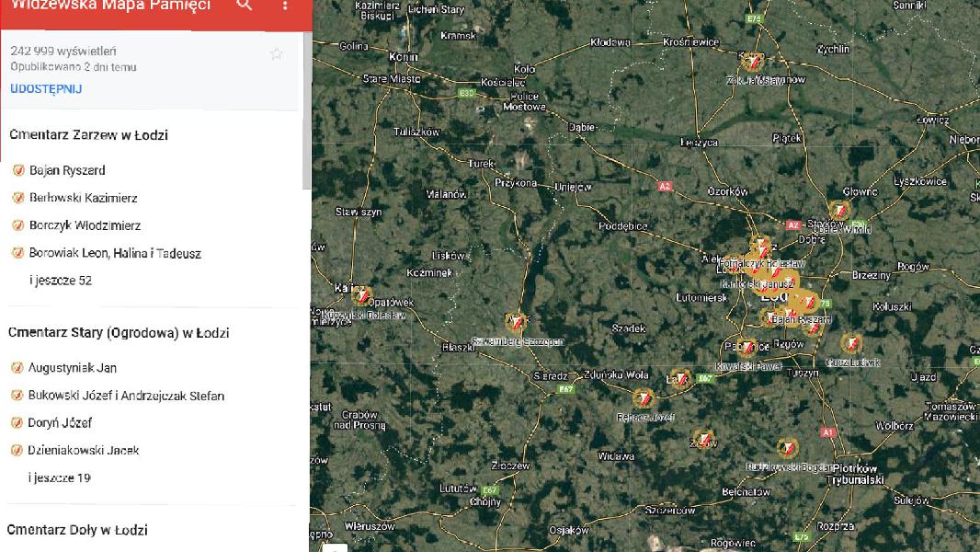Select the Rębacz Józef map marker
Screen dimensions: 980x552
[x=645, y=399]
